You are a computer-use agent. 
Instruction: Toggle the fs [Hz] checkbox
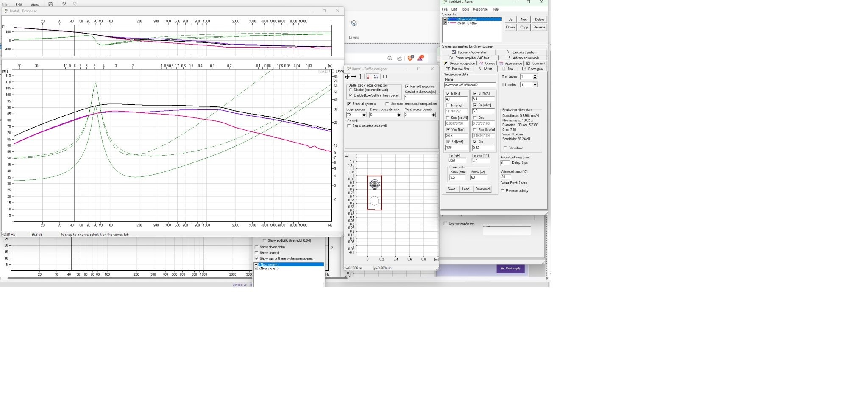(x=448, y=93)
